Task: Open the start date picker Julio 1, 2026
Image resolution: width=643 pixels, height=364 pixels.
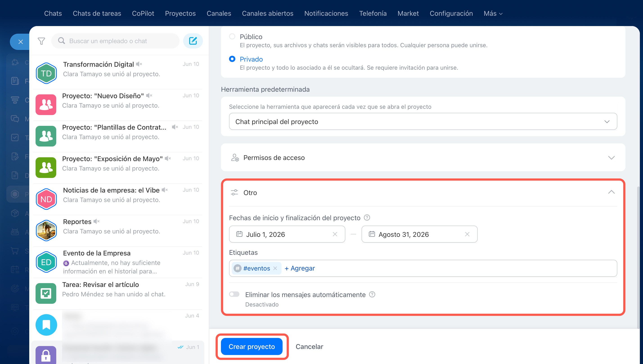Action: click(287, 234)
